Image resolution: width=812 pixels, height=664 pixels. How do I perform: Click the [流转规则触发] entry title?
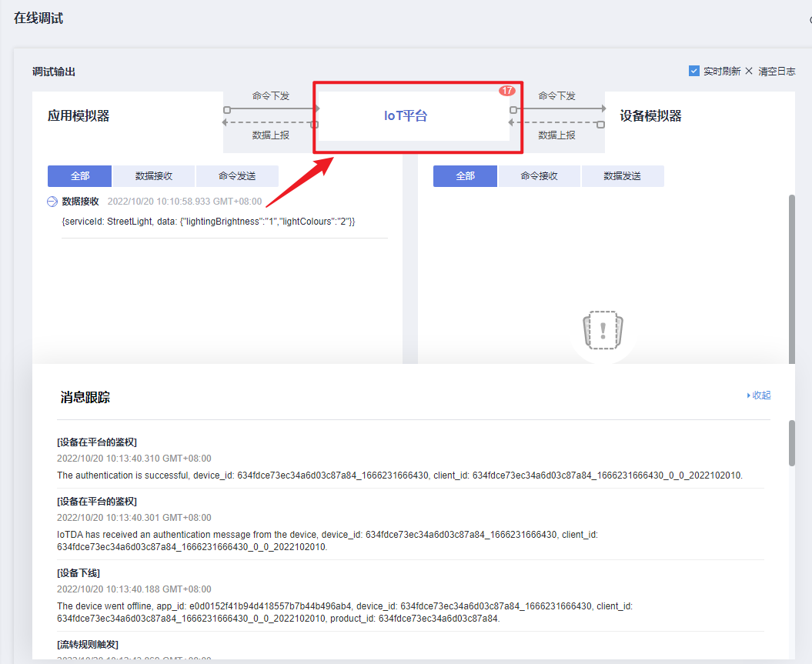pos(88,644)
